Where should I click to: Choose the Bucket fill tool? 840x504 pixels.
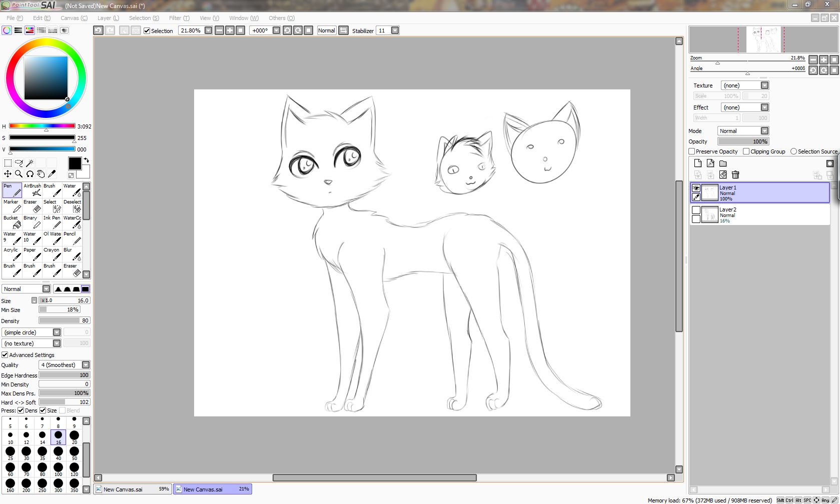click(x=12, y=222)
